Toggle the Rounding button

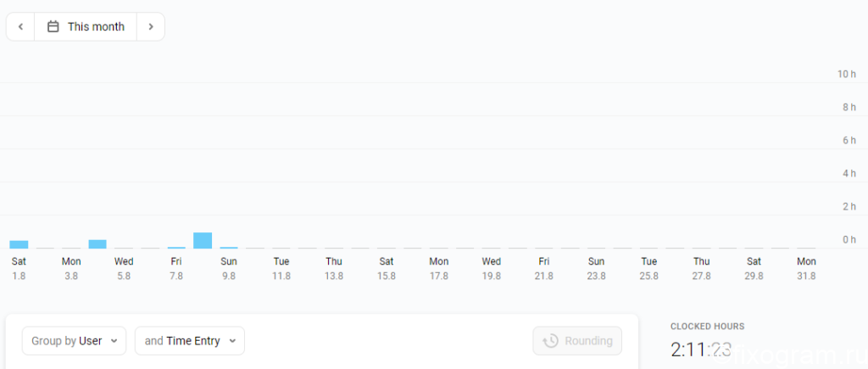click(x=577, y=341)
